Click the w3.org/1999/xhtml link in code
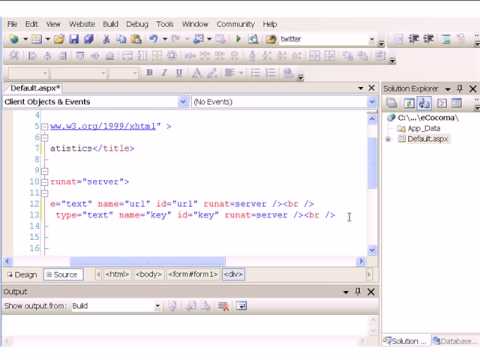 click(x=103, y=126)
